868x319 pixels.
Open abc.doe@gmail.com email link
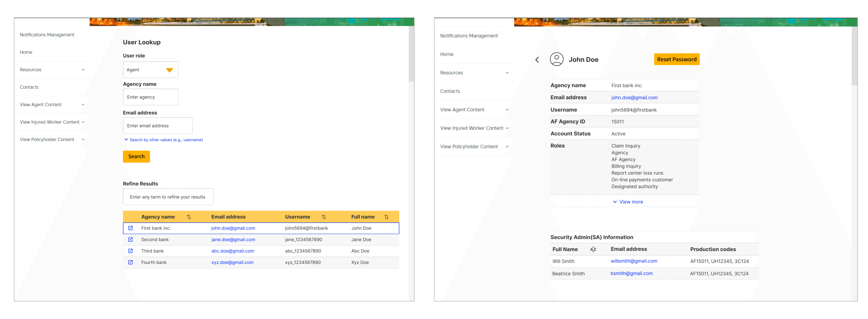[232, 251]
